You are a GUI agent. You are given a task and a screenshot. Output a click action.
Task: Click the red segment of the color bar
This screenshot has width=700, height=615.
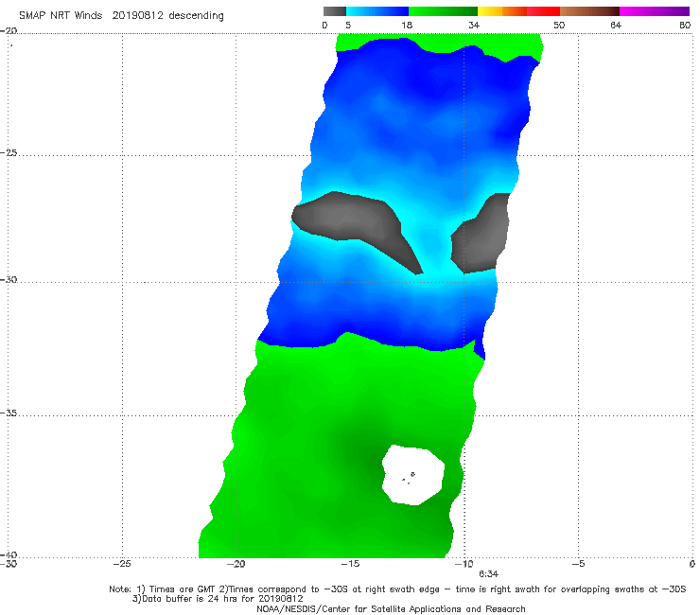tap(543, 11)
